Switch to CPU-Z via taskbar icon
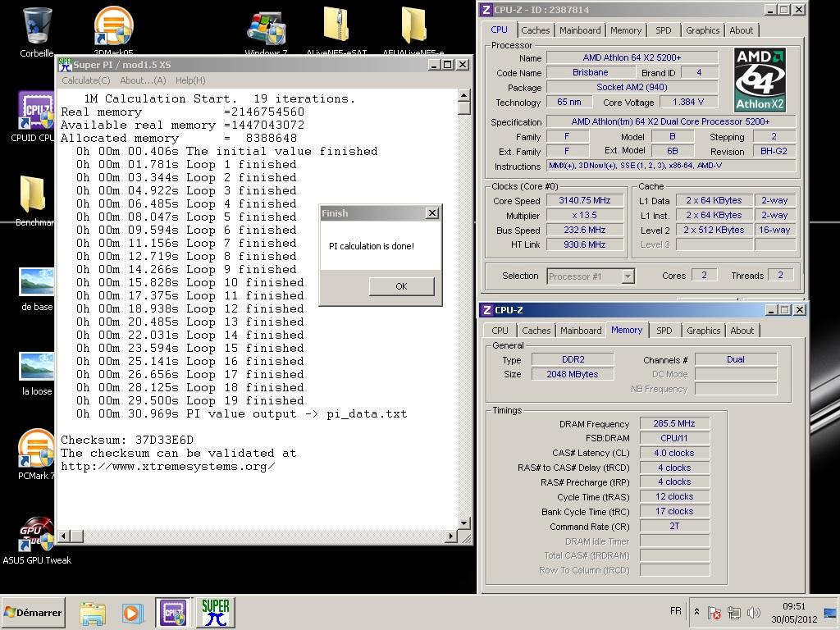Viewport: 840px width, 630px height. (x=173, y=612)
